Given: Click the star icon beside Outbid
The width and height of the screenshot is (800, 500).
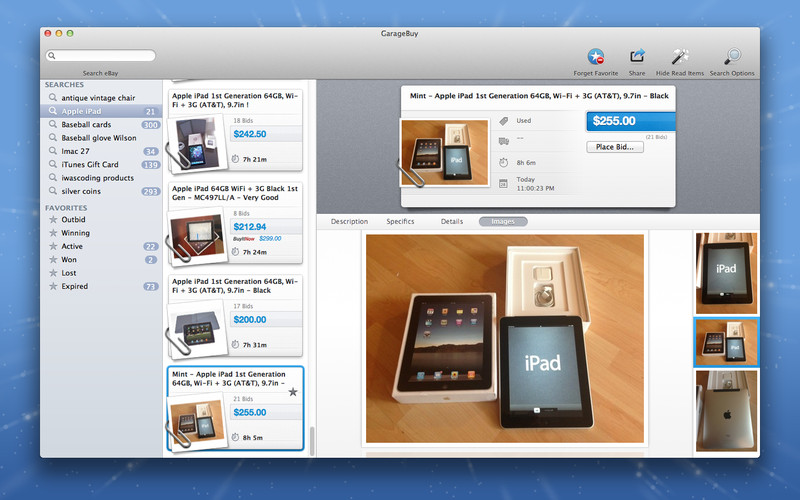Looking at the screenshot, I should point(53,219).
